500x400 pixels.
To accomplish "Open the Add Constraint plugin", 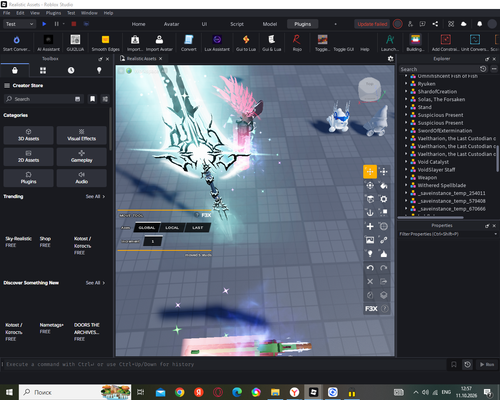I will pyautogui.click(x=446, y=43).
